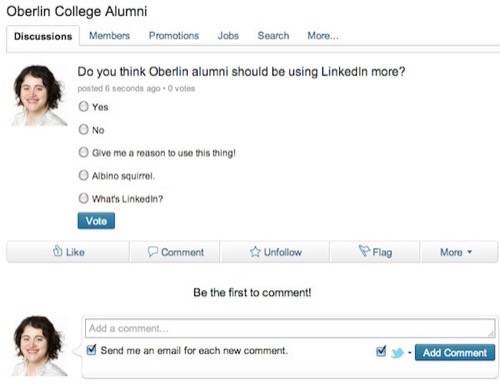This screenshot has width=500, height=387.
Task: Click the Flag icon
Action: click(364, 251)
